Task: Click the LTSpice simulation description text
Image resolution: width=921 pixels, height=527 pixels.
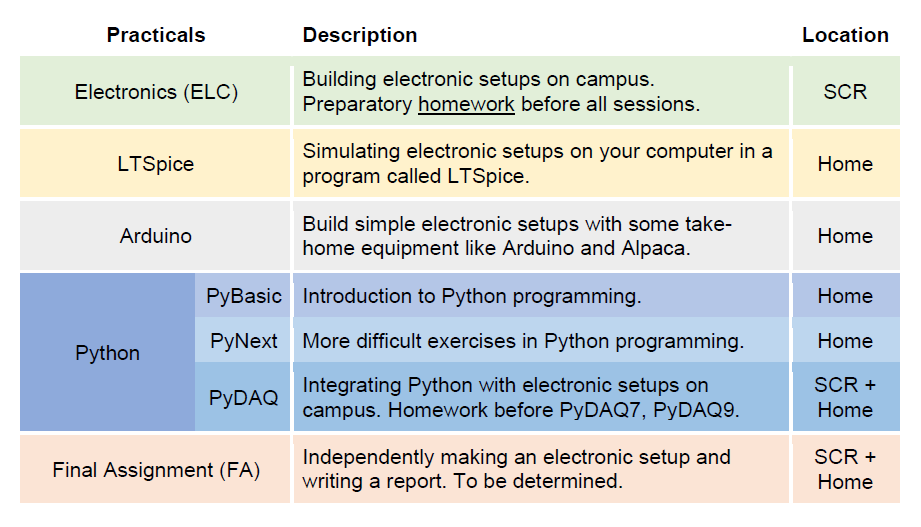Action: click(537, 164)
